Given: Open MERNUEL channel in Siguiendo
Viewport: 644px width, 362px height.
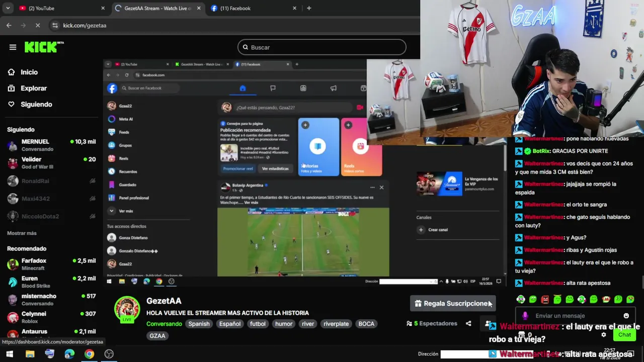Looking at the screenshot, I should 51,145.
